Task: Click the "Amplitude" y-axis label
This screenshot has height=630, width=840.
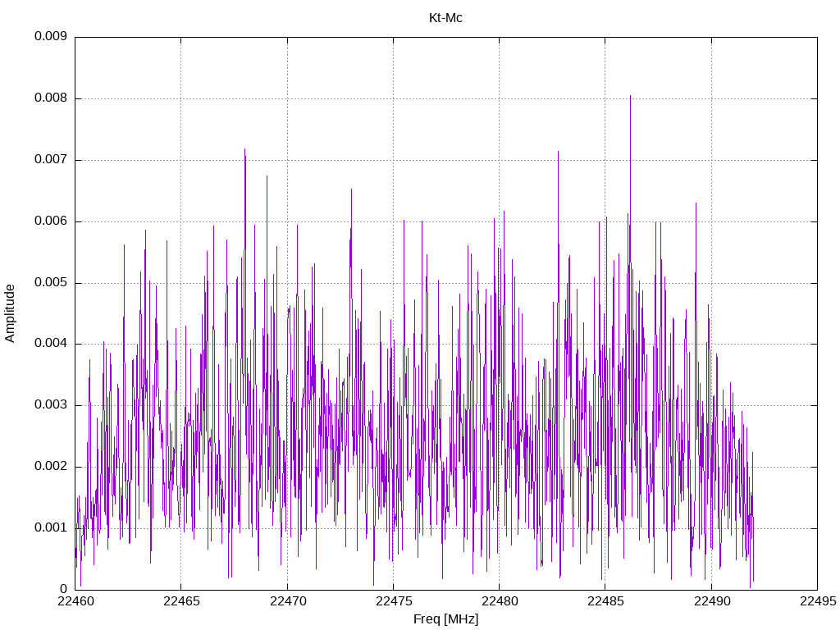Action: click(x=10, y=313)
